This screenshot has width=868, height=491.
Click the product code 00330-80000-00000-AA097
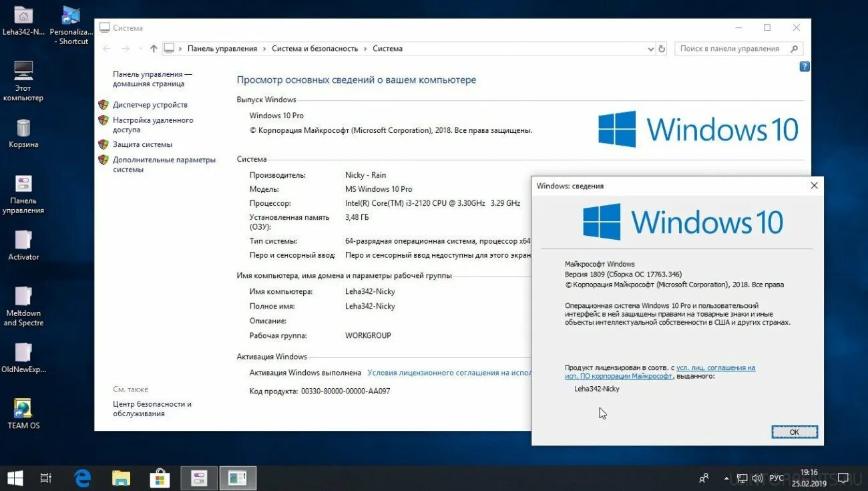pos(345,391)
